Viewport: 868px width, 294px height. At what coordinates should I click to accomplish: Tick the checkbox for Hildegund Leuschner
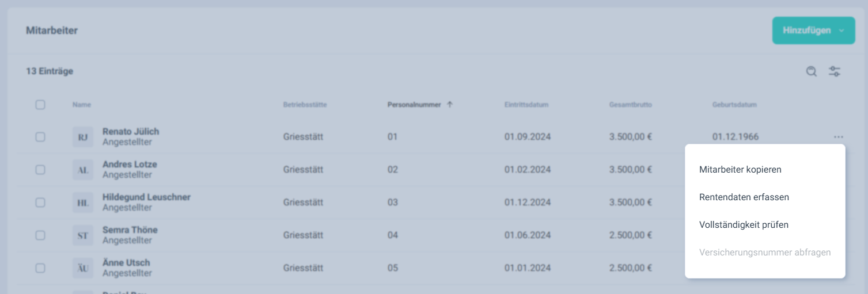pyautogui.click(x=40, y=203)
